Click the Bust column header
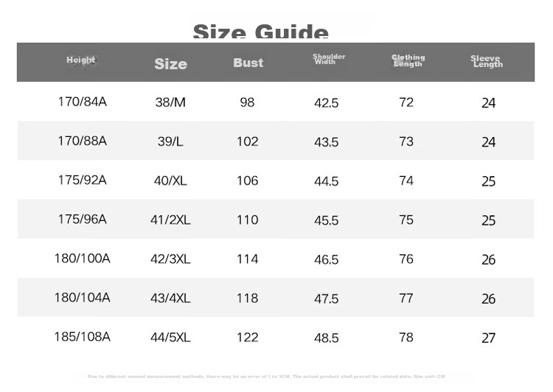553x392 pixels. click(x=248, y=63)
